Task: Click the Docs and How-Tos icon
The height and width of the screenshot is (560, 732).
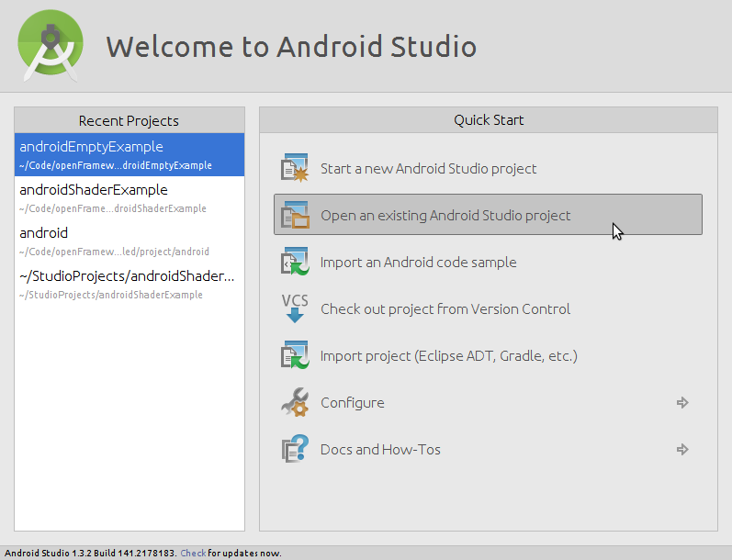Action: [295, 450]
